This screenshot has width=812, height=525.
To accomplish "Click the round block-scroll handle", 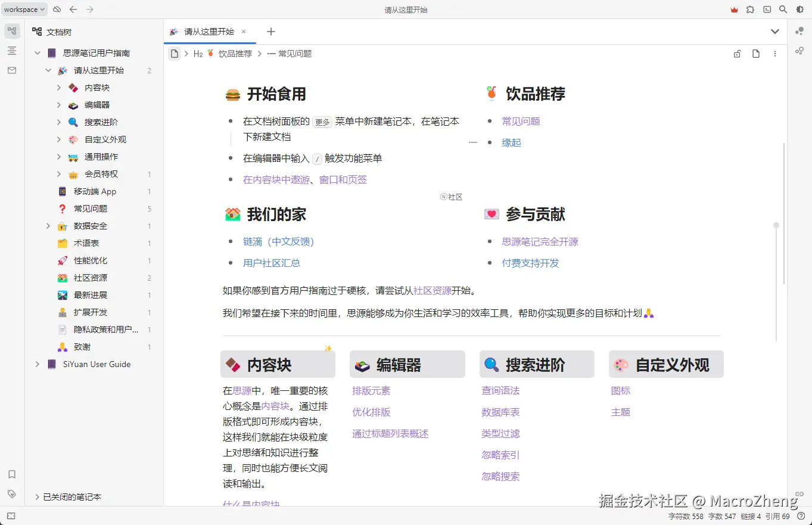I will [776, 225].
